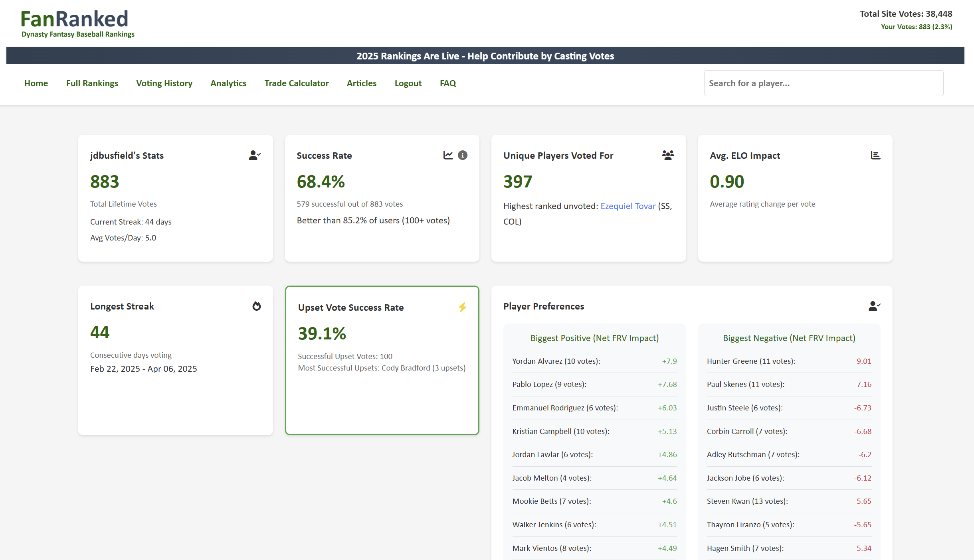Open Ezequiel Tovar player link
Screen dimensions: 974x560
[628, 206]
